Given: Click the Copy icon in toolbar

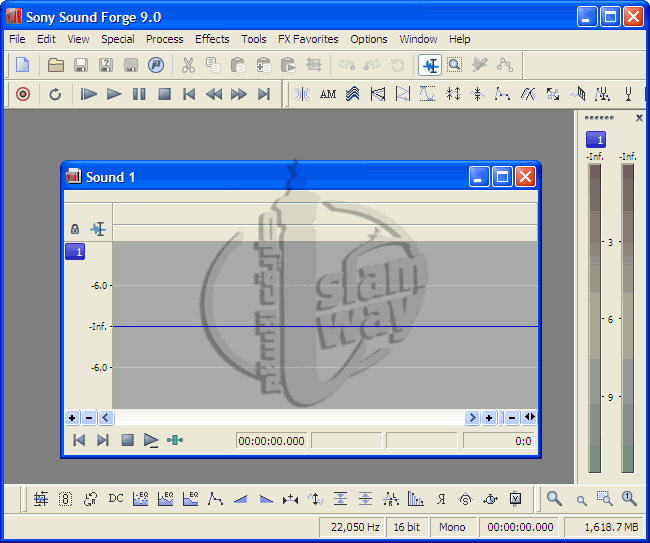Looking at the screenshot, I should (x=213, y=65).
